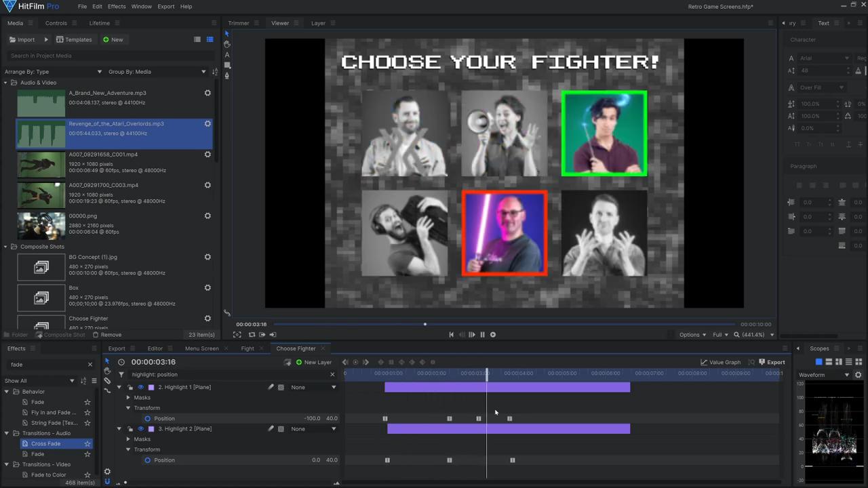This screenshot has height=488, width=868.
Task: Collapse the Audio & Video group
Action: [x=5, y=83]
